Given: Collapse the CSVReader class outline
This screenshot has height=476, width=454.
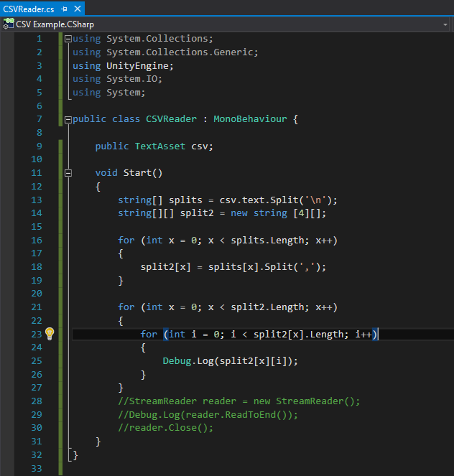Looking at the screenshot, I should click(x=68, y=120).
